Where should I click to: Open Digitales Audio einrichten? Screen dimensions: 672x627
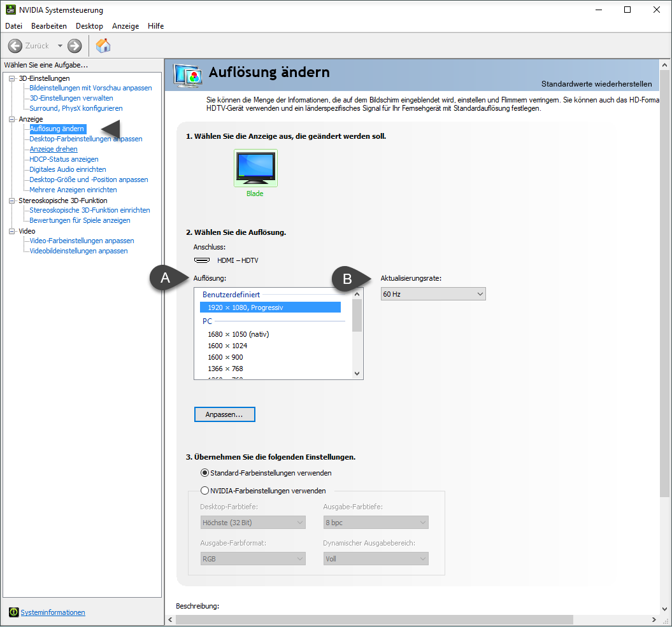click(x=68, y=169)
